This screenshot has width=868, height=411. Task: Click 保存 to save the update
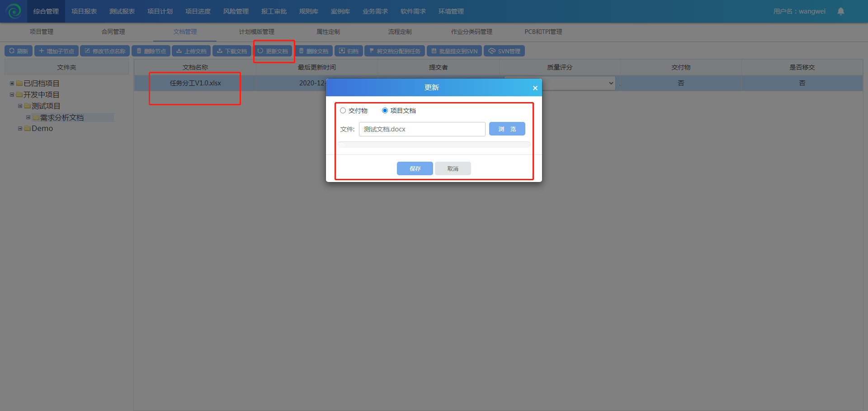[x=415, y=168]
